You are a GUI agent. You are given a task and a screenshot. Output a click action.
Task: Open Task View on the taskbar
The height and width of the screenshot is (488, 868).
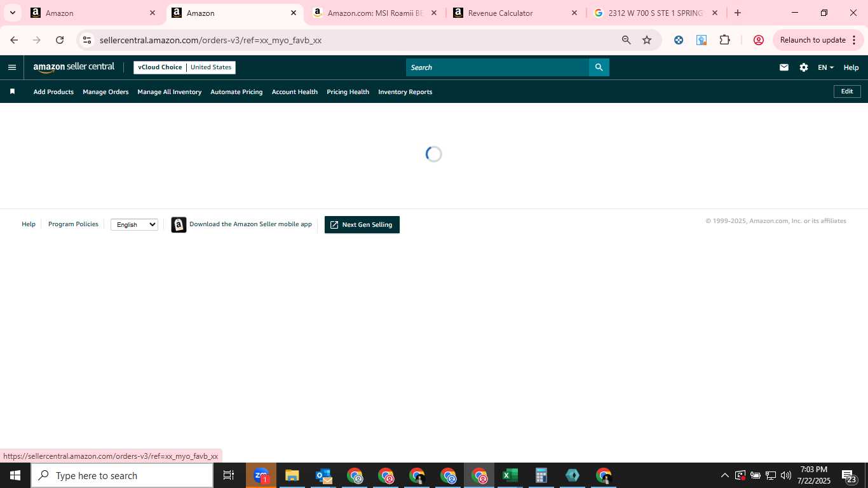[229, 475]
